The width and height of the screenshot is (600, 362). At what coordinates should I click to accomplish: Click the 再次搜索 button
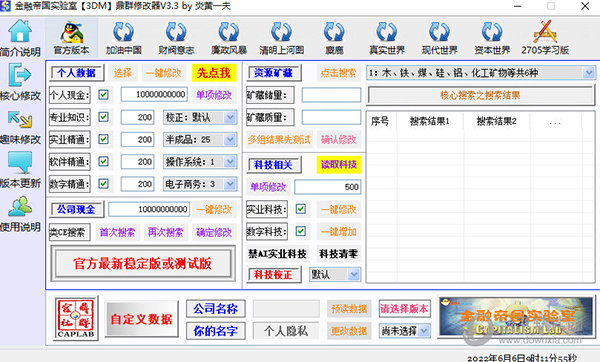(x=165, y=232)
